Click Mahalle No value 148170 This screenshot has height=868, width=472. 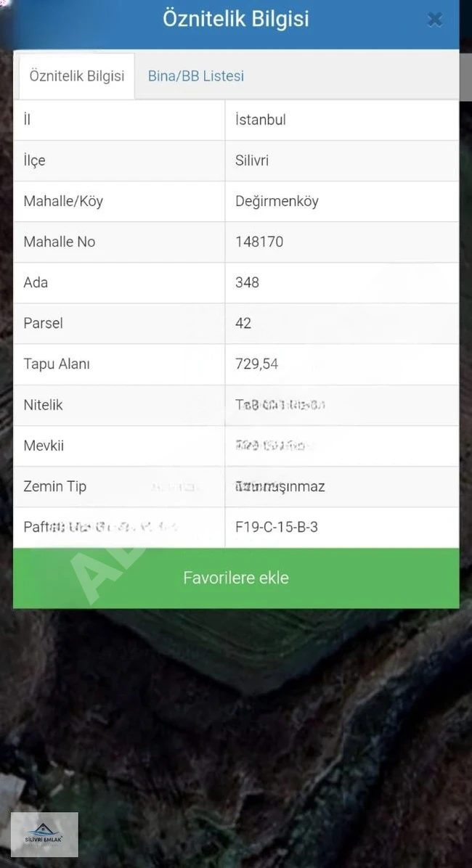pyautogui.click(x=259, y=242)
